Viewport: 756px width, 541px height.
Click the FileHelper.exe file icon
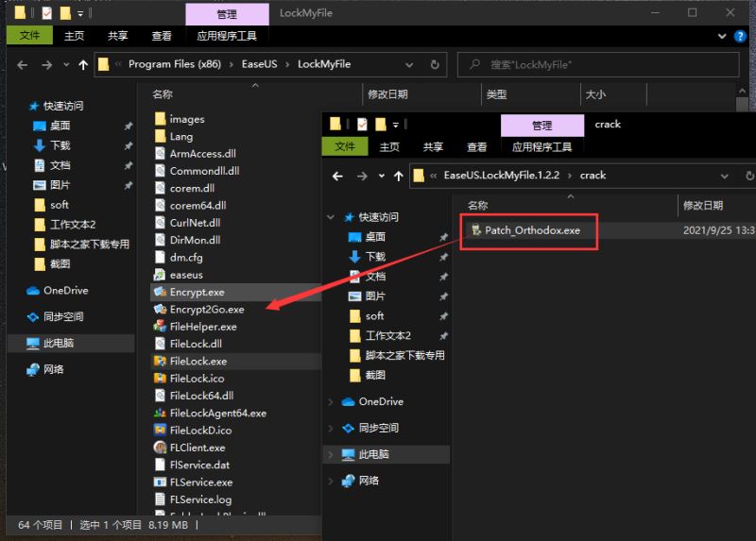point(160,327)
